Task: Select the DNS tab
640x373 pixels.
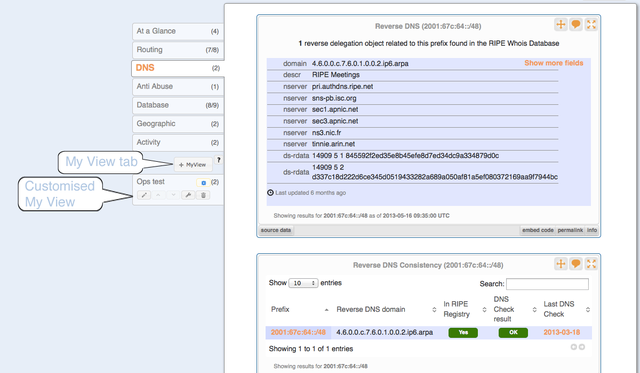Action: pyautogui.click(x=178, y=68)
